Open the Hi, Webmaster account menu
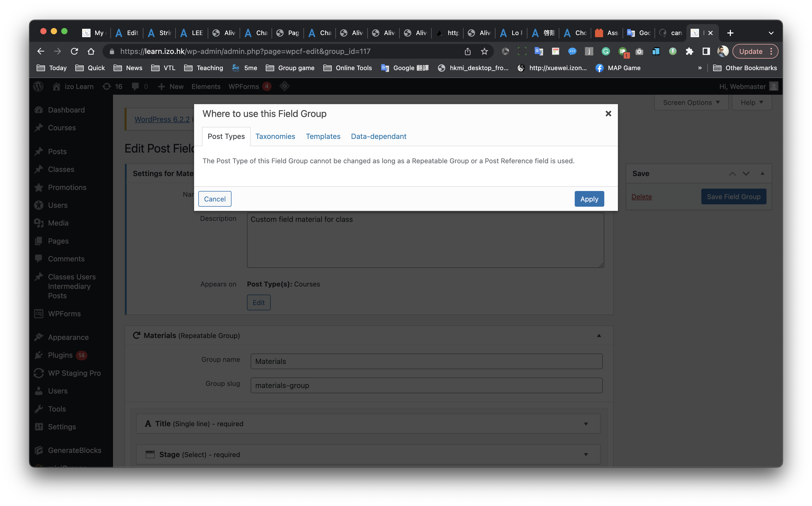This screenshot has height=506, width=812. (x=748, y=86)
